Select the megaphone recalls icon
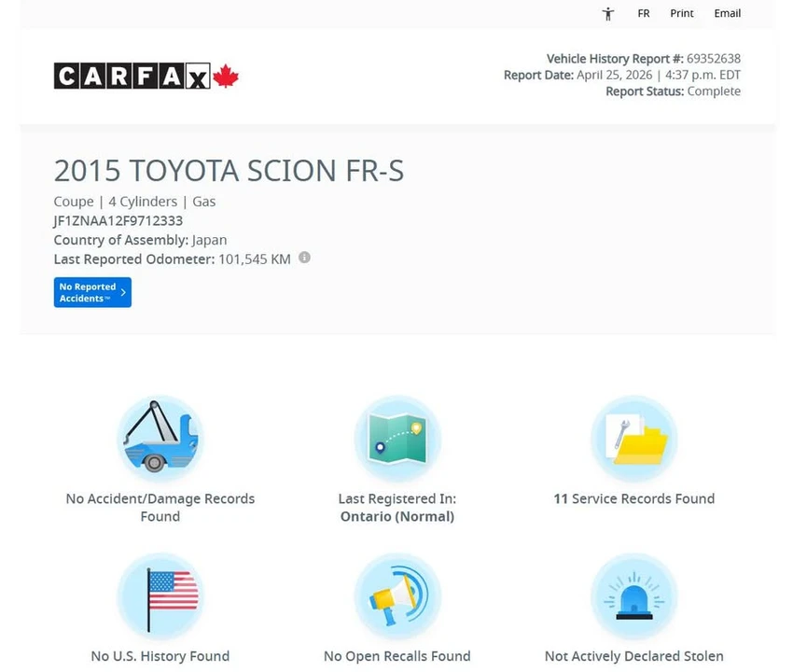This screenshot has height=672, width=807. (x=397, y=596)
